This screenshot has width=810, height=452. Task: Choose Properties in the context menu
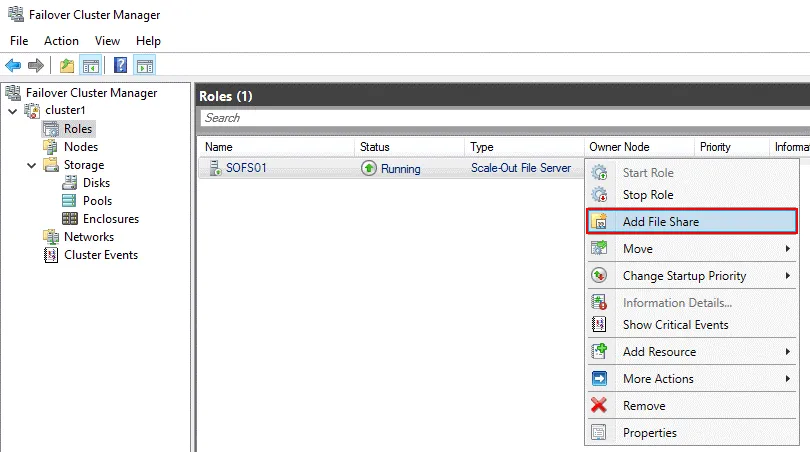tap(649, 433)
